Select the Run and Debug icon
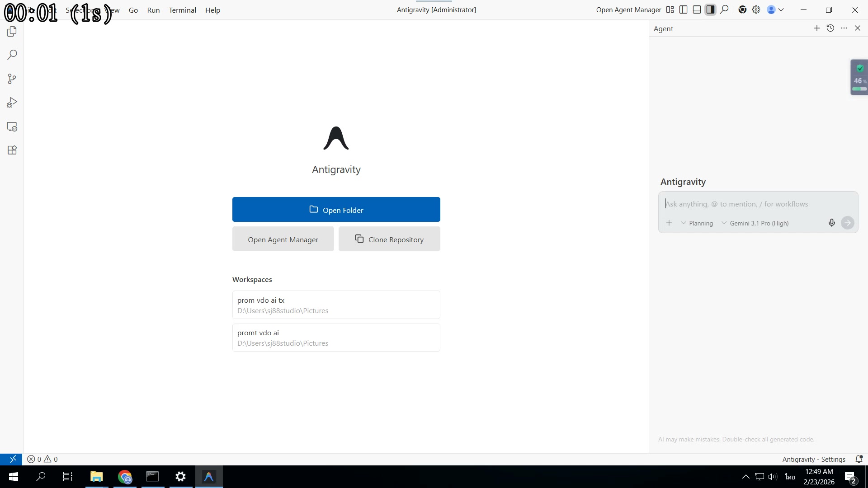This screenshot has height=488, width=868. click(12, 102)
